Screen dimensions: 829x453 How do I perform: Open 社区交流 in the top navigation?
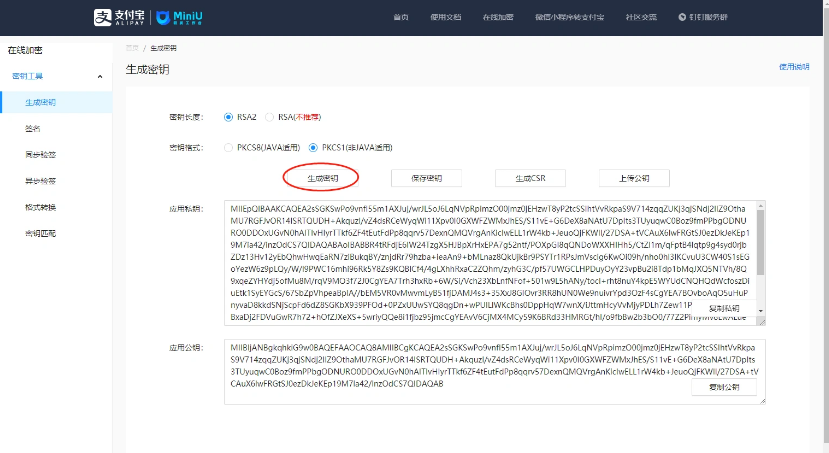coord(641,17)
